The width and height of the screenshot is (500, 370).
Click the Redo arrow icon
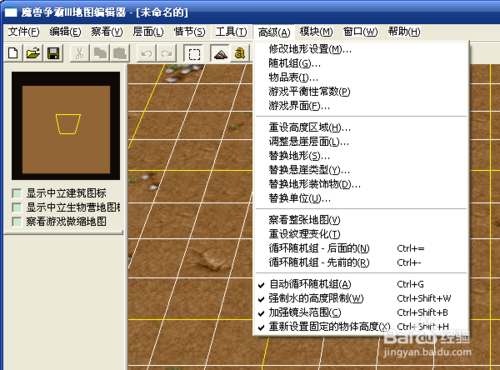click(167, 53)
